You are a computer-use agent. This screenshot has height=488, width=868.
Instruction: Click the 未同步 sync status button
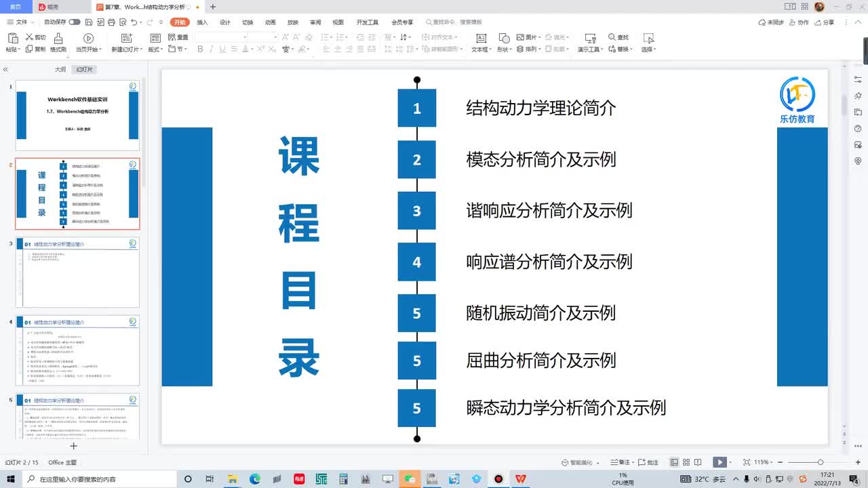pos(771,22)
